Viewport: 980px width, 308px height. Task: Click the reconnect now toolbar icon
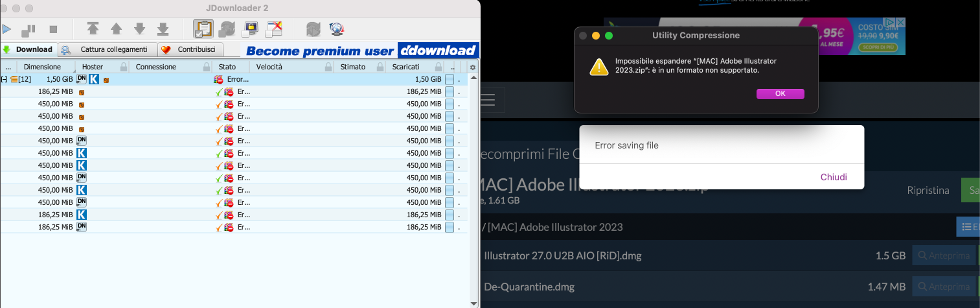(x=313, y=29)
